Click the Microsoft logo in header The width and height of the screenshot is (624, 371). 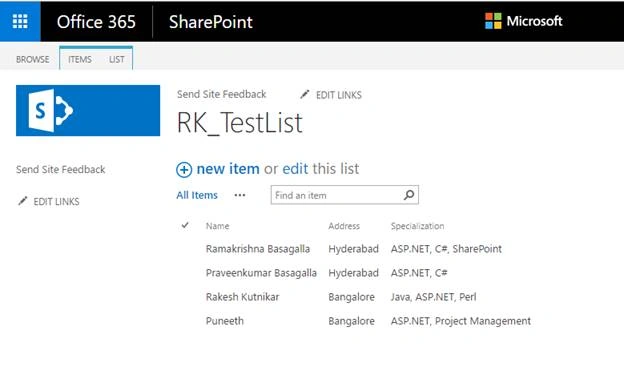pyautogui.click(x=523, y=21)
